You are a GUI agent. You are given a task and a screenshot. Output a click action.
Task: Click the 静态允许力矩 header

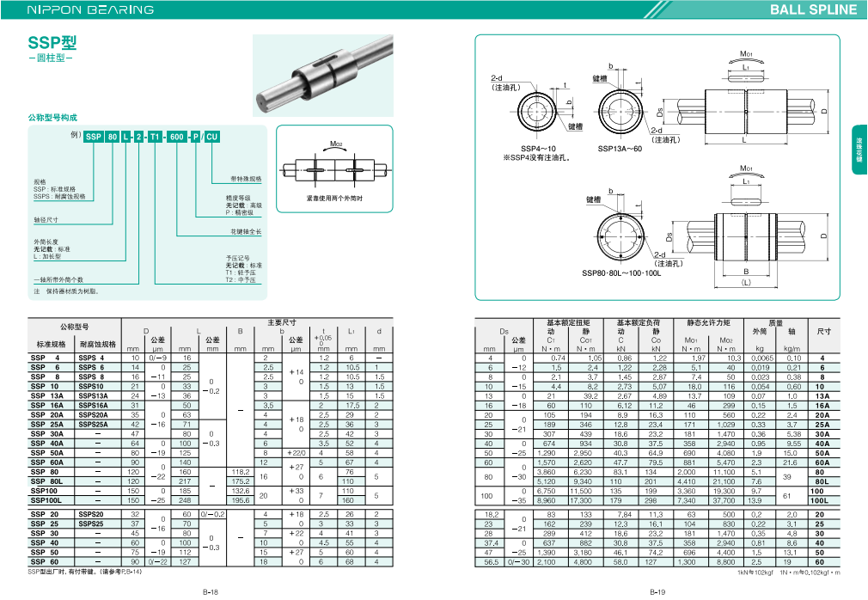tap(708, 322)
